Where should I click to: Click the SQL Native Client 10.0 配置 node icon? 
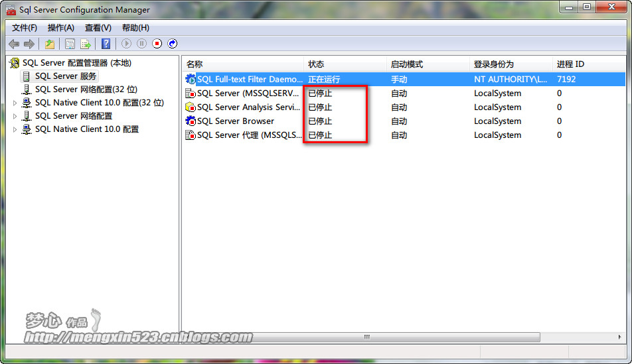tap(27, 129)
